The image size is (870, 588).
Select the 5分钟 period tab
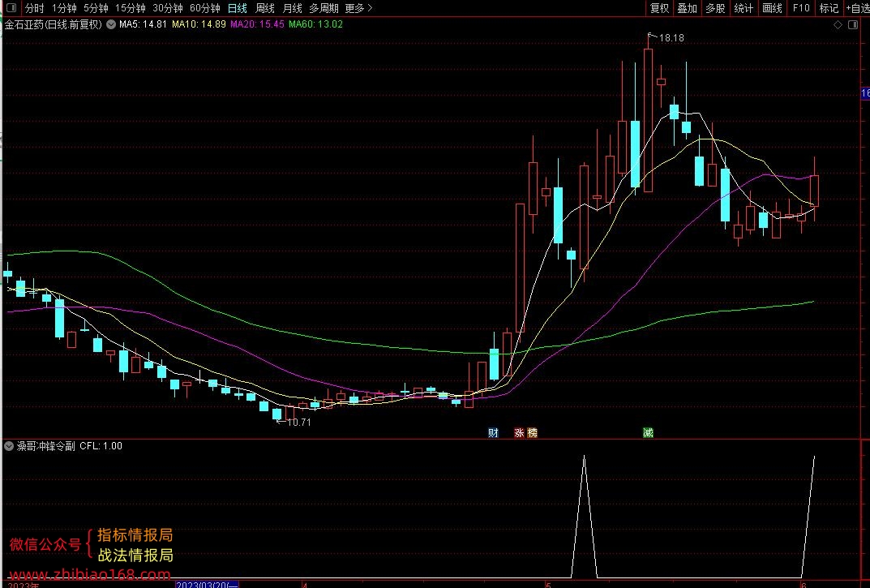96,8
